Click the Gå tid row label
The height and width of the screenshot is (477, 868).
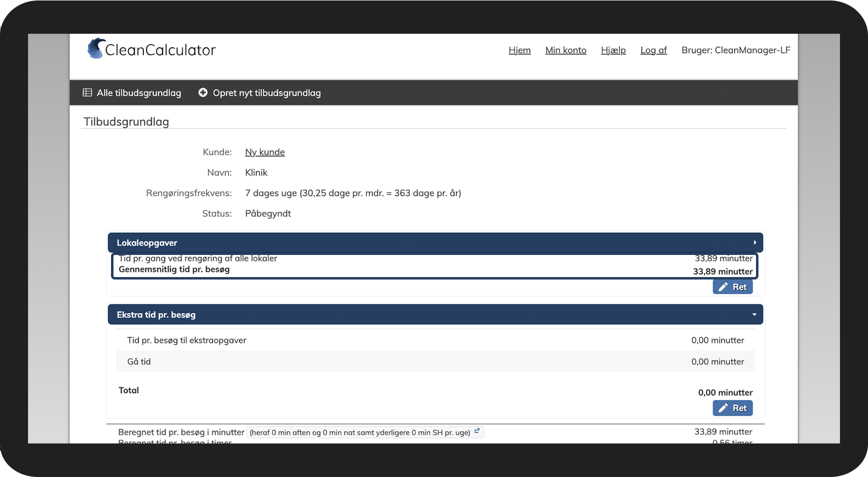click(x=139, y=362)
